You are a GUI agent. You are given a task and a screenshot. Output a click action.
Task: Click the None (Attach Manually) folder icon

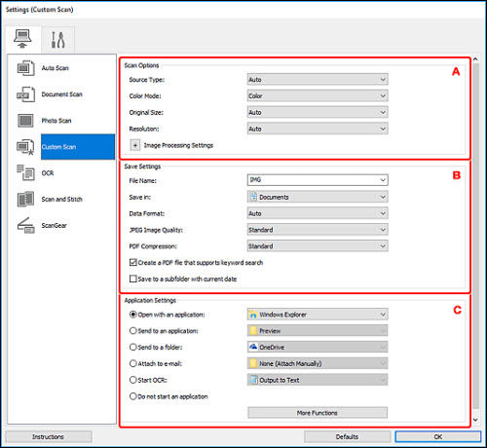[x=253, y=363]
